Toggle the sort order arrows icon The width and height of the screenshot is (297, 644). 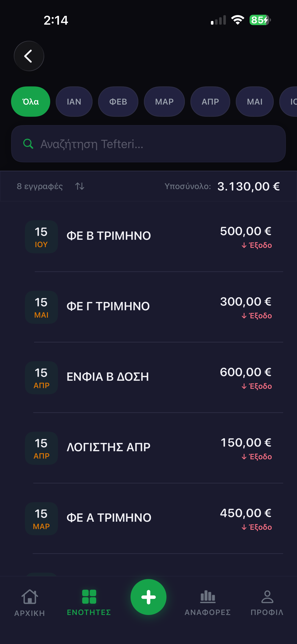point(80,186)
